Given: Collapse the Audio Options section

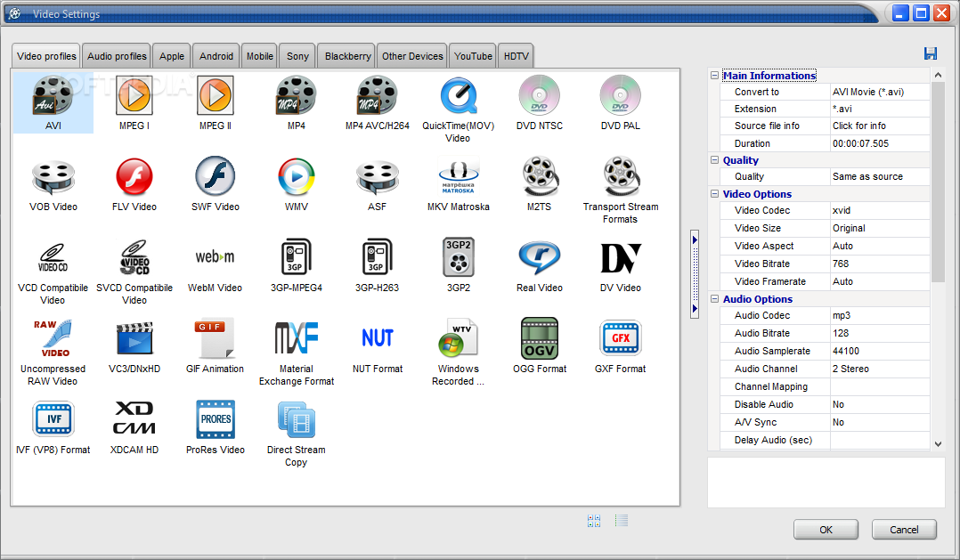Looking at the screenshot, I should coord(714,298).
